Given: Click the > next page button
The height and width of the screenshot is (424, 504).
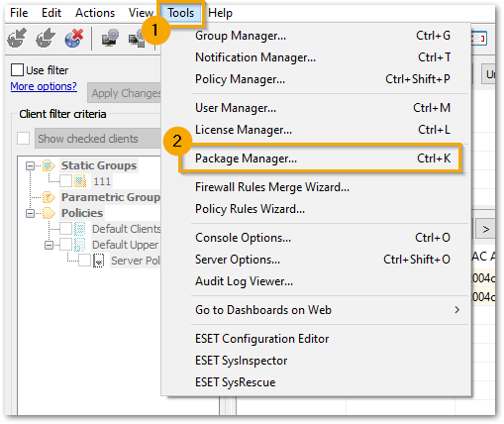Looking at the screenshot, I should pyautogui.click(x=485, y=229).
